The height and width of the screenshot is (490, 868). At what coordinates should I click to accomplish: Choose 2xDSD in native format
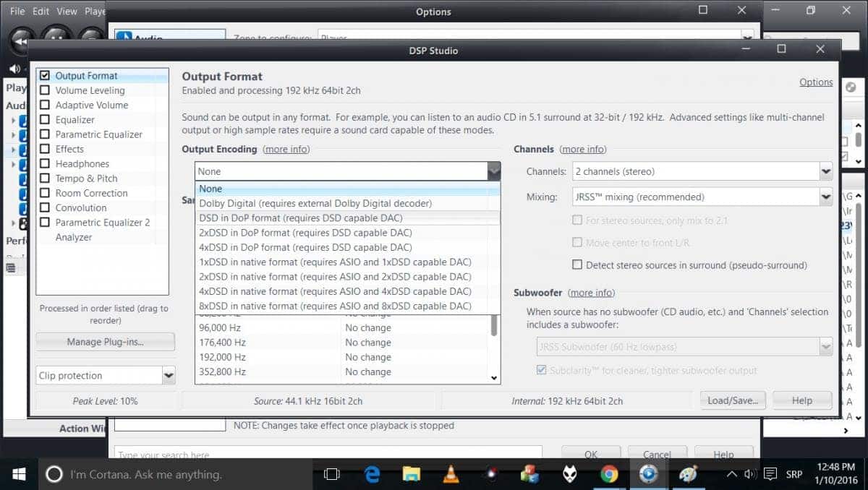pos(347,277)
